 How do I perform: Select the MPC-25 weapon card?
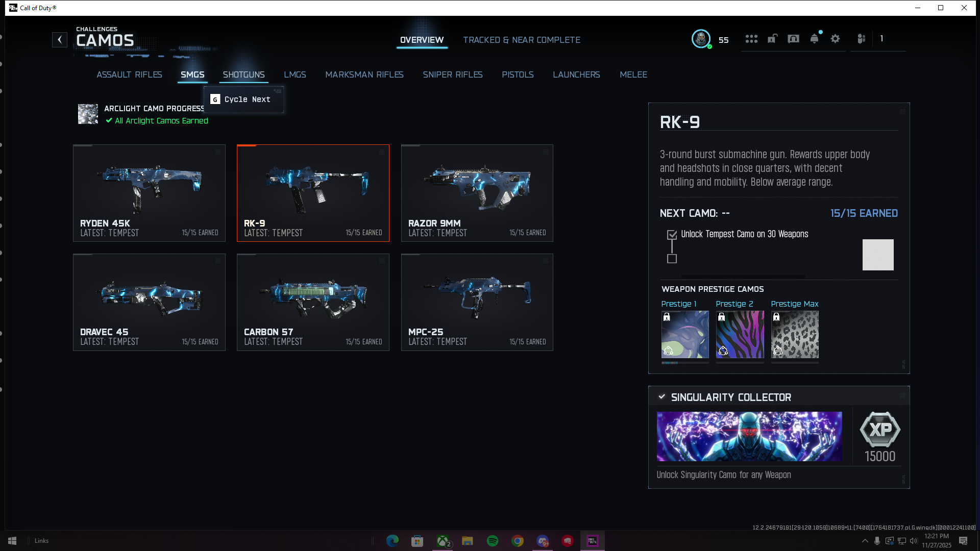[477, 302]
